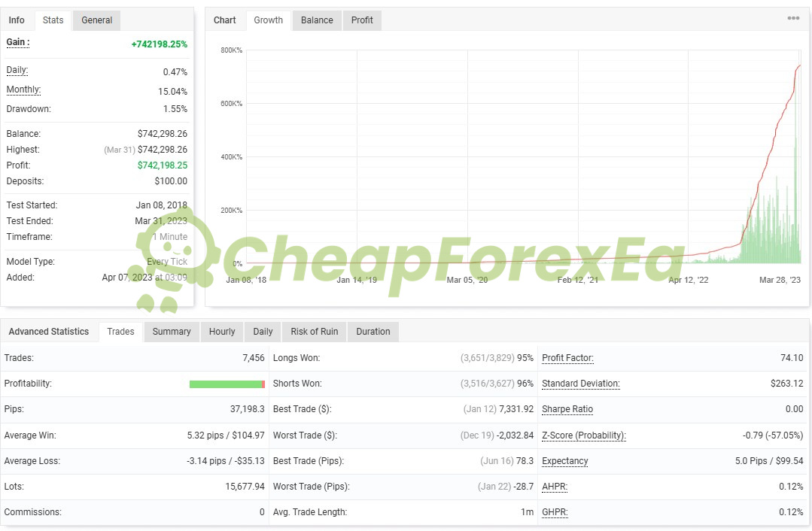812x531 pixels.
Task: Click the Monthly label in Info
Action: (23, 90)
